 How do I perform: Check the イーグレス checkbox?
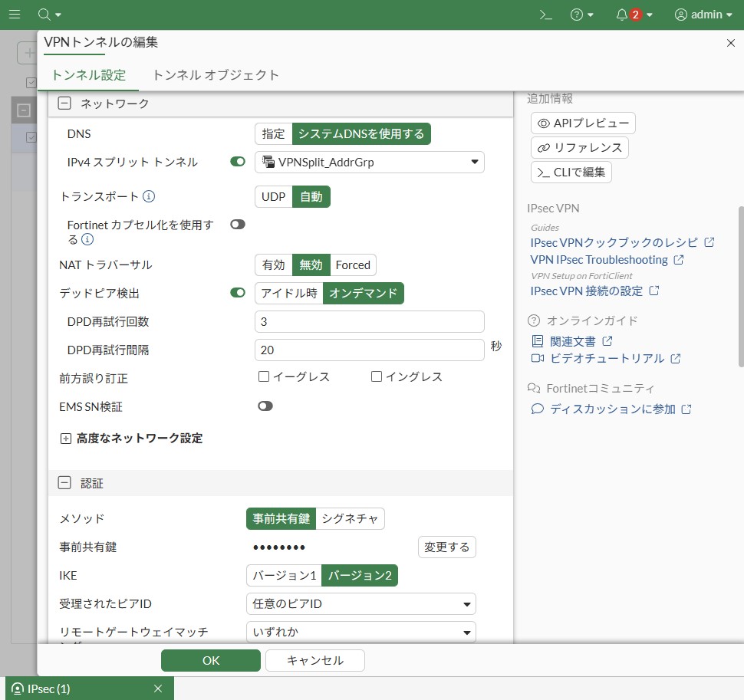click(x=264, y=376)
